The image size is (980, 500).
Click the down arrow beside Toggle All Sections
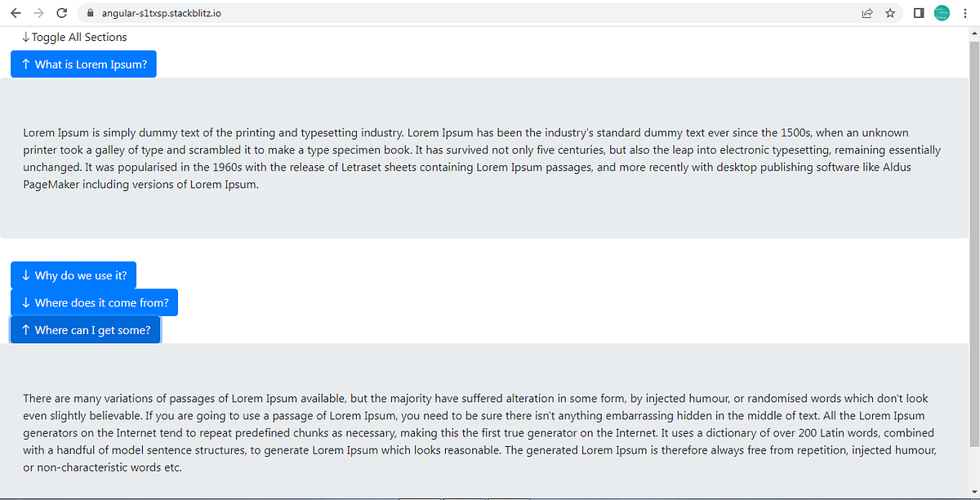coord(27,37)
